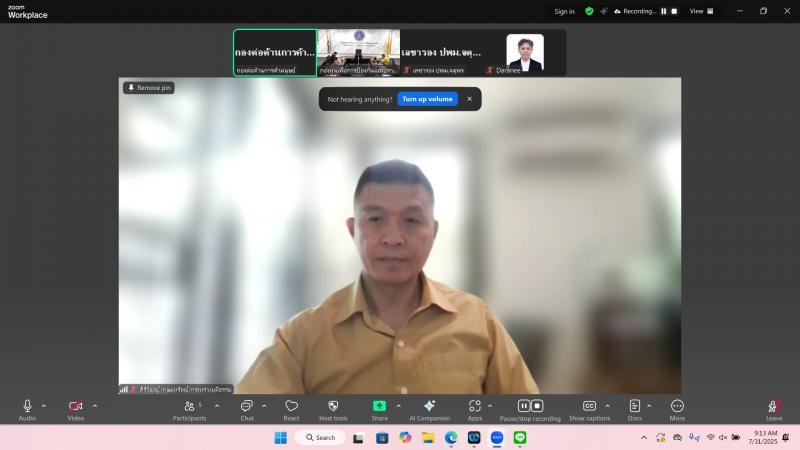Stop recording from the title bar
Screen dimensions: 800x450
coord(674,11)
